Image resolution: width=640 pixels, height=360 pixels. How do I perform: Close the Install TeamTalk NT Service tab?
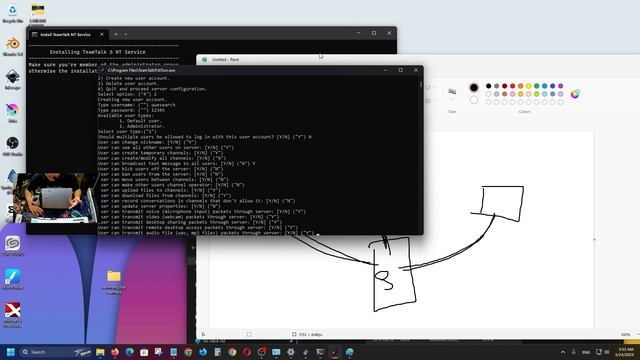coord(102,34)
